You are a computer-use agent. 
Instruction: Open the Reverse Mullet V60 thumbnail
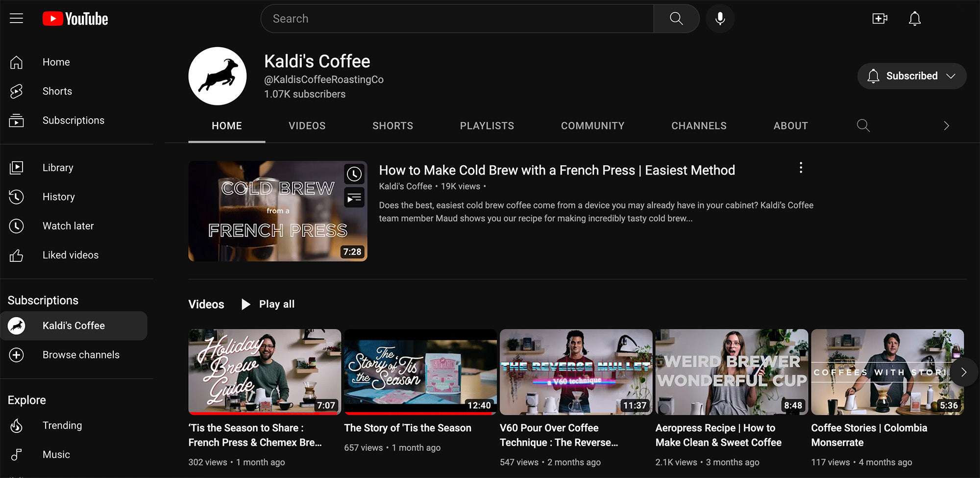(x=576, y=372)
